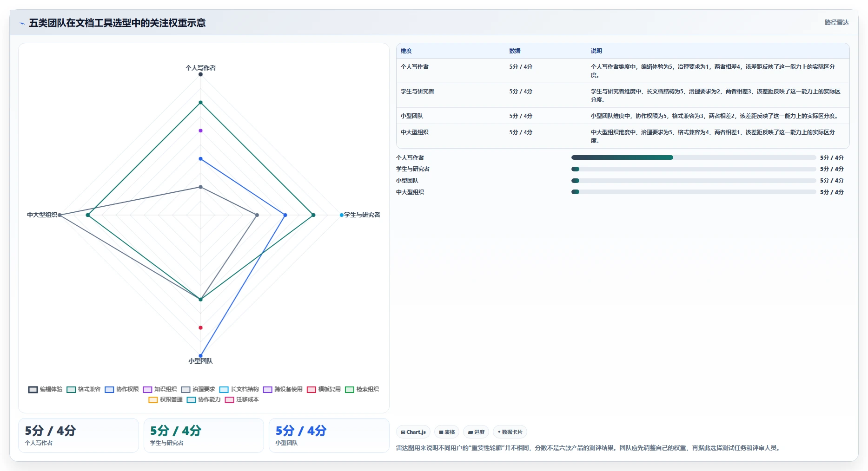The width and height of the screenshot is (868, 471).
Task: Click the 个人写作者 table row's description text
Action: (x=713, y=71)
